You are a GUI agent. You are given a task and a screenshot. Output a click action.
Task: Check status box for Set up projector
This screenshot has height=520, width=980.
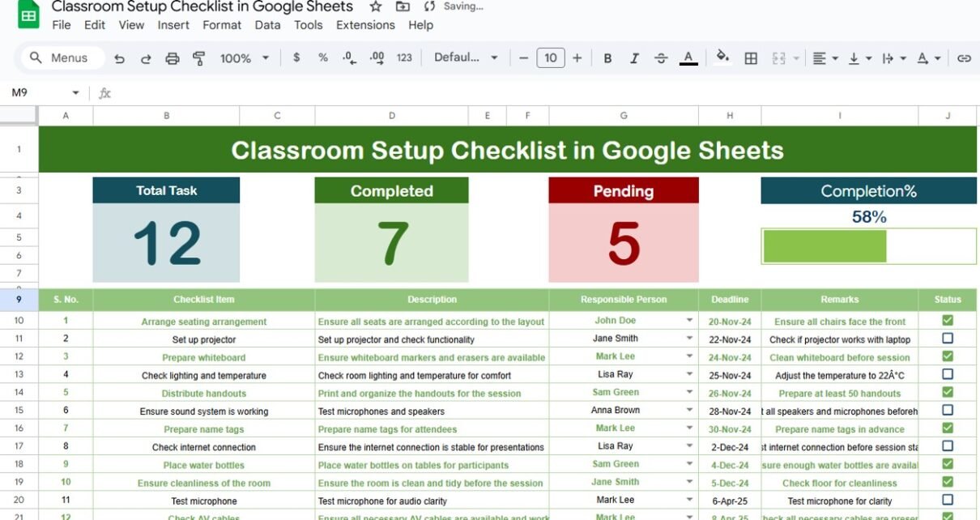point(948,339)
